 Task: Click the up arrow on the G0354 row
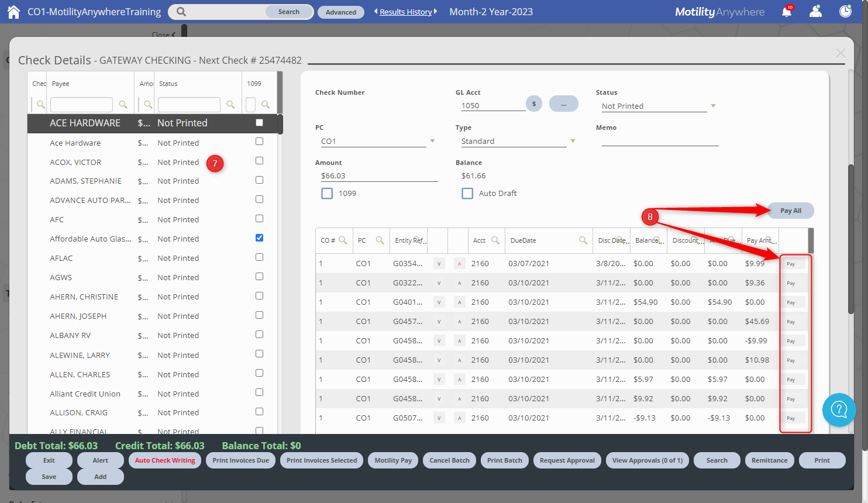(460, 264)
